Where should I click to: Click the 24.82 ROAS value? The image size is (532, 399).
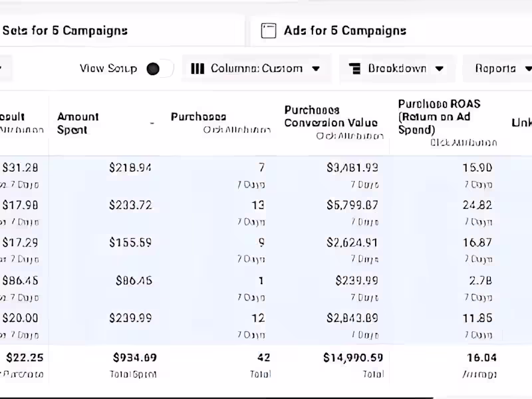pyautogui.click(x=477, y=205)
